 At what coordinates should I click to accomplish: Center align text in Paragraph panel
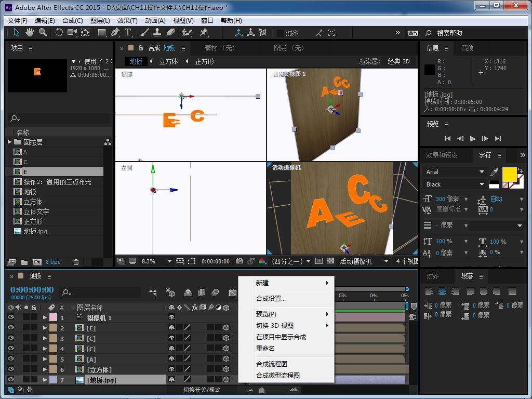pyautogui.click(x=442, y=291)
